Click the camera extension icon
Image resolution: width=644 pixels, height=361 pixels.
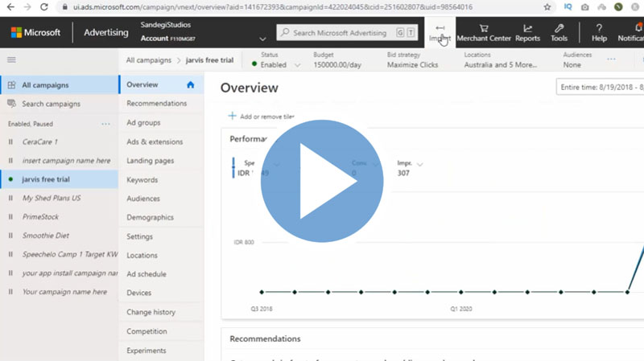[x=585, y=7]
